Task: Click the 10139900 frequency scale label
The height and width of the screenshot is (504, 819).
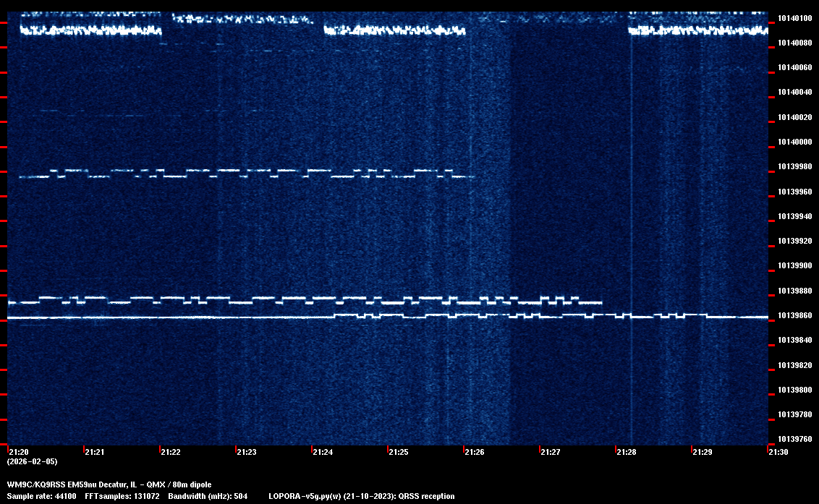Action: (794, 266)
